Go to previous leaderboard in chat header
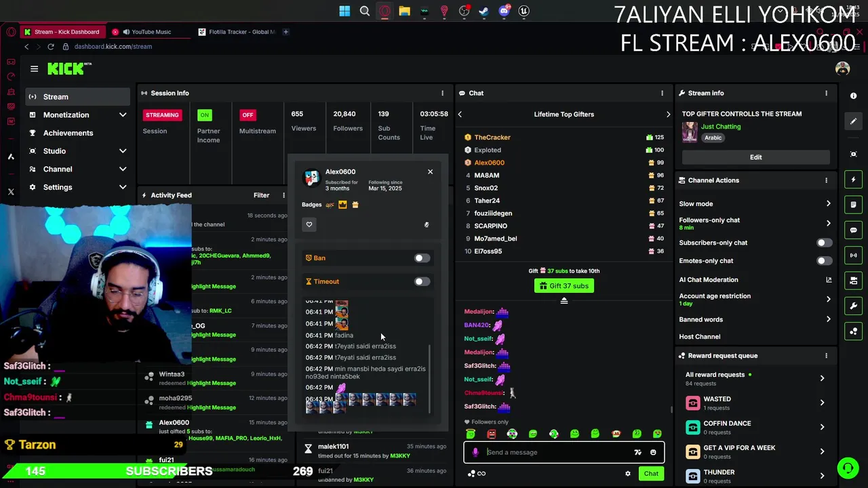This screenshot has height=488, width=868. [x=460, y=115]
